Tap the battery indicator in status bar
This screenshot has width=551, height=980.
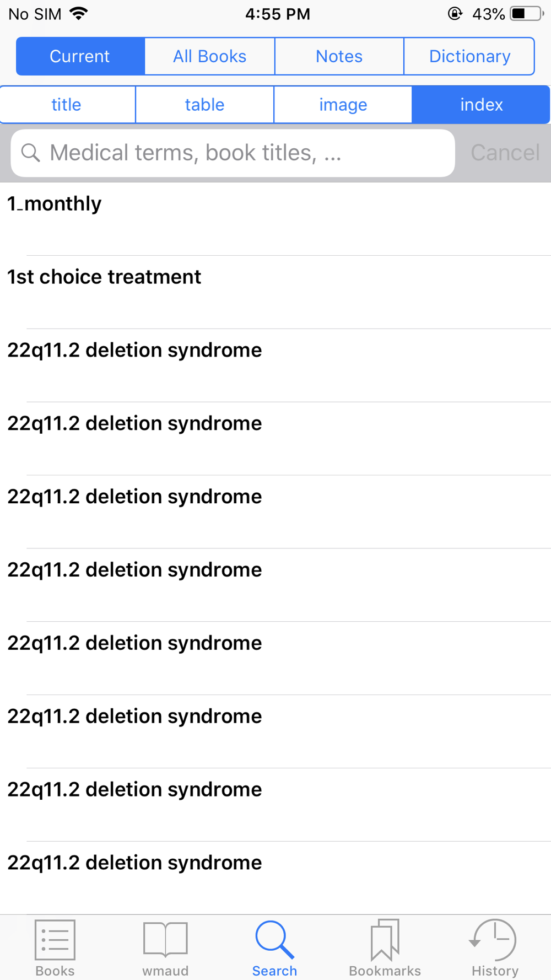526,14
